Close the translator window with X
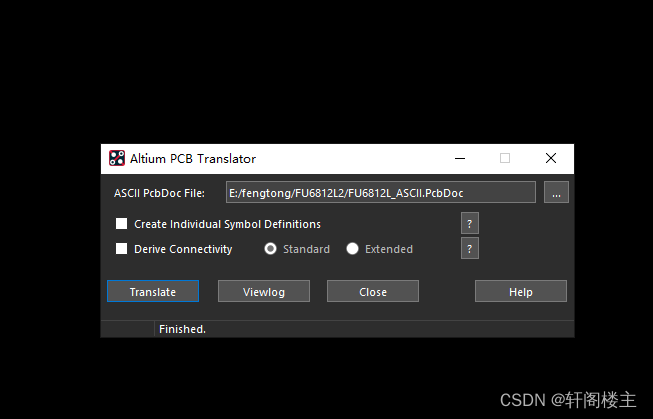The height and width of the screenshot is (419, 653). (x=551, y=158)
